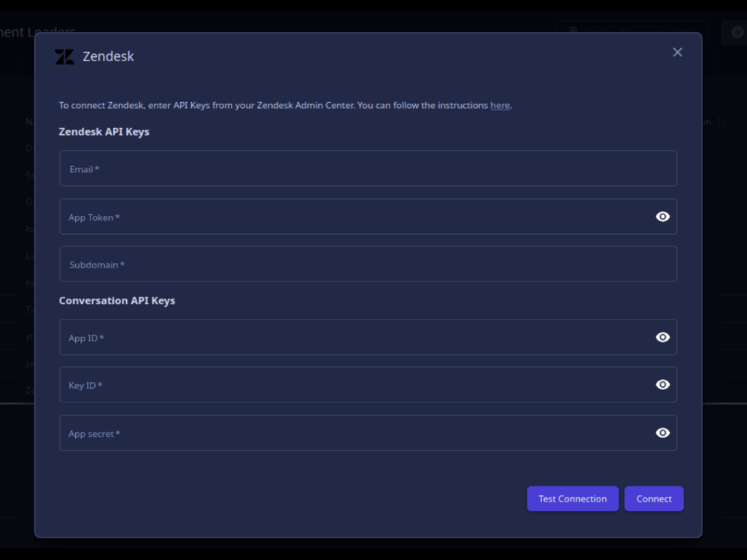Click the Conversation API Keys heading
The height and width of the screenshot is (560, 747).
117,300
